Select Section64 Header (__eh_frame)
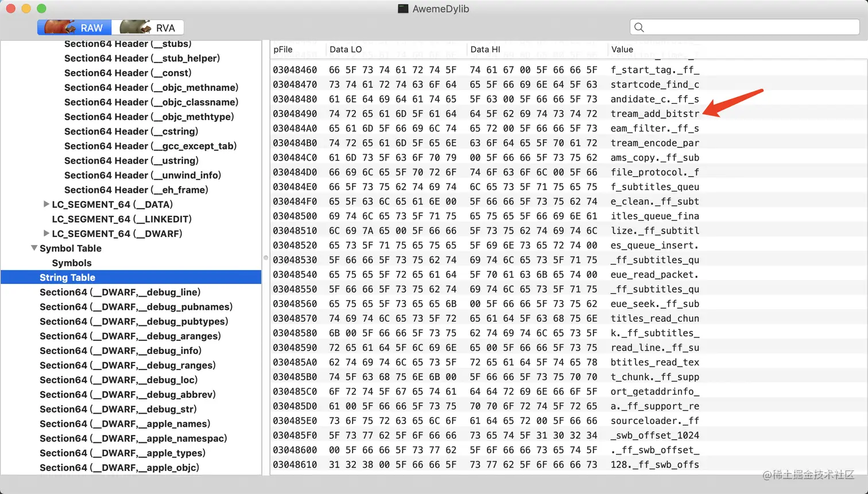This screenshot has width=868, height=494. [136, 190]
